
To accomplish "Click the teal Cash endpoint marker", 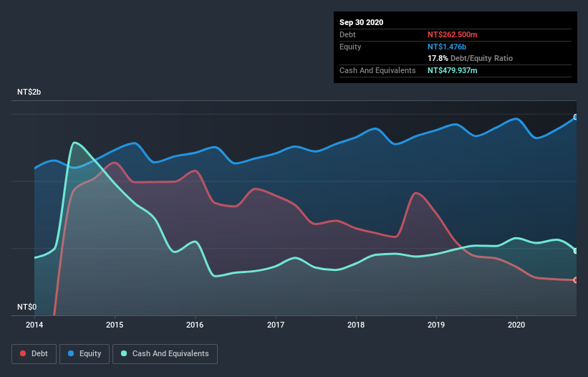I will click(576, 251).
